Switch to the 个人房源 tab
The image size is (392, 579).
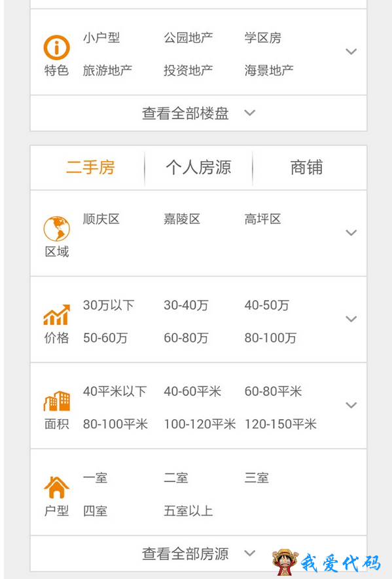click(198, 168)
